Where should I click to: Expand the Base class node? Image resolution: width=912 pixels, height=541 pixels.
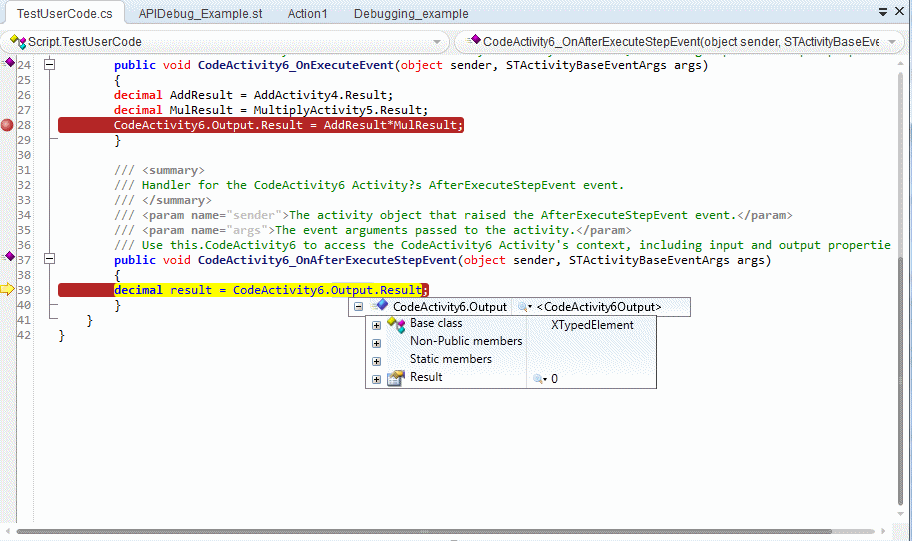click(x=376, y=326)
